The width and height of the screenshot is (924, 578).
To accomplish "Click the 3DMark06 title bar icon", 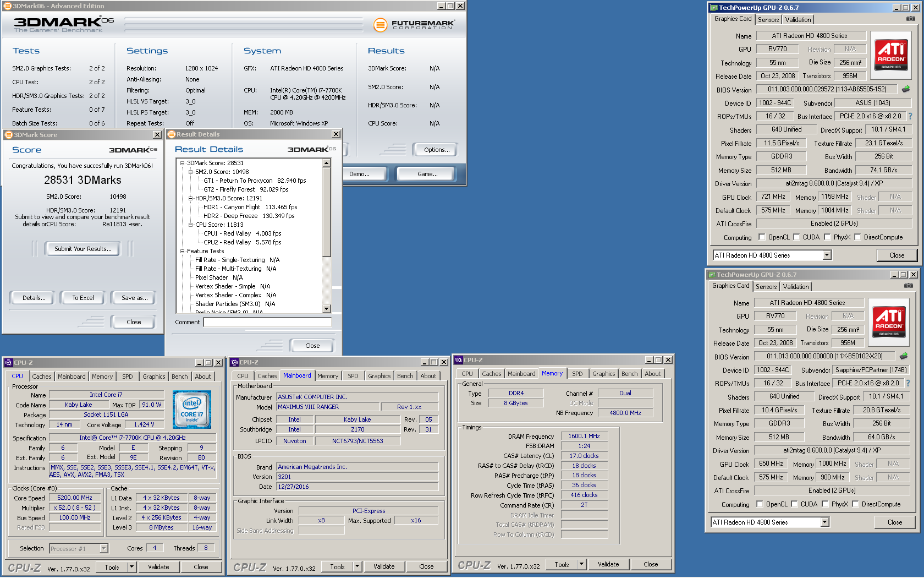I will [x=8, y=6].
